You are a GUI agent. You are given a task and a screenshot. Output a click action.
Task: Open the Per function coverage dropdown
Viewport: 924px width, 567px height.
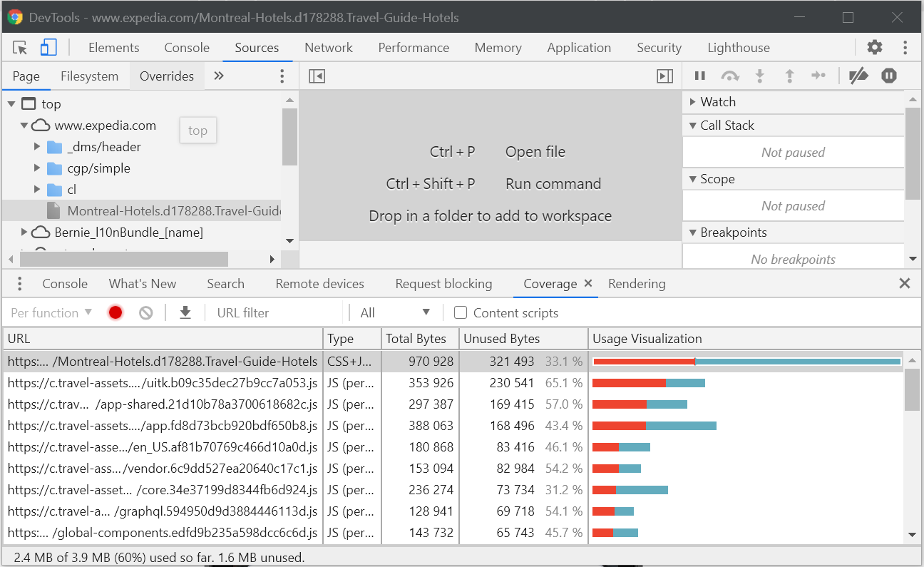coord(51,312)
